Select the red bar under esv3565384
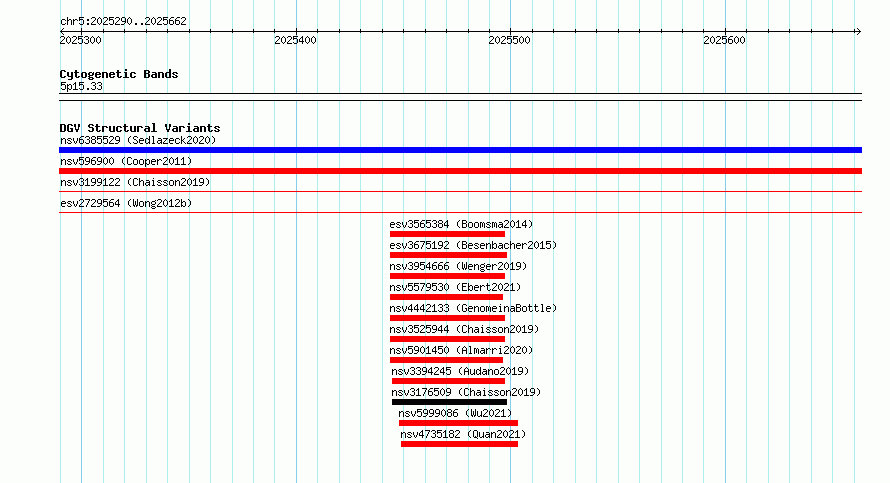This screenshot has height=483, width=890. click(447, 234)
